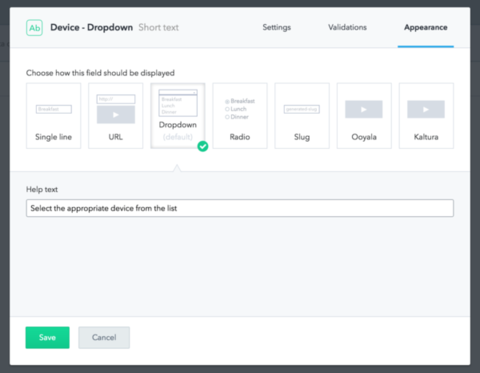
Task: Click Lunch radio in Radio preview
Action: [227, 109]
